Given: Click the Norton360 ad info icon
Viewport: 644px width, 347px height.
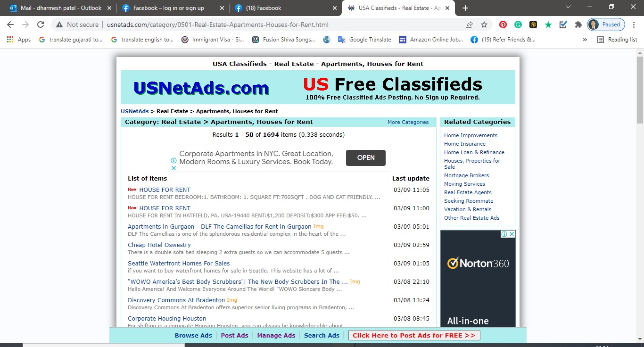Looking at the screenshot, I should [504, 234].
